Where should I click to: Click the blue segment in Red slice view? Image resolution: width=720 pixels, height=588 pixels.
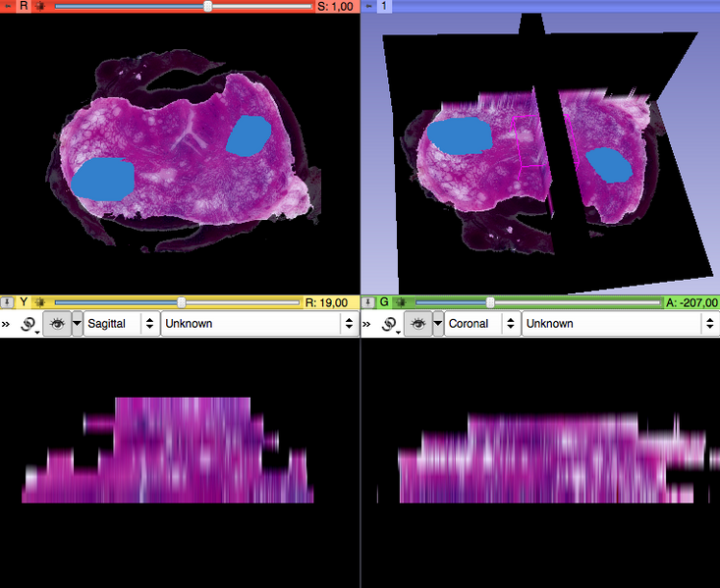[x=102, y=180]
